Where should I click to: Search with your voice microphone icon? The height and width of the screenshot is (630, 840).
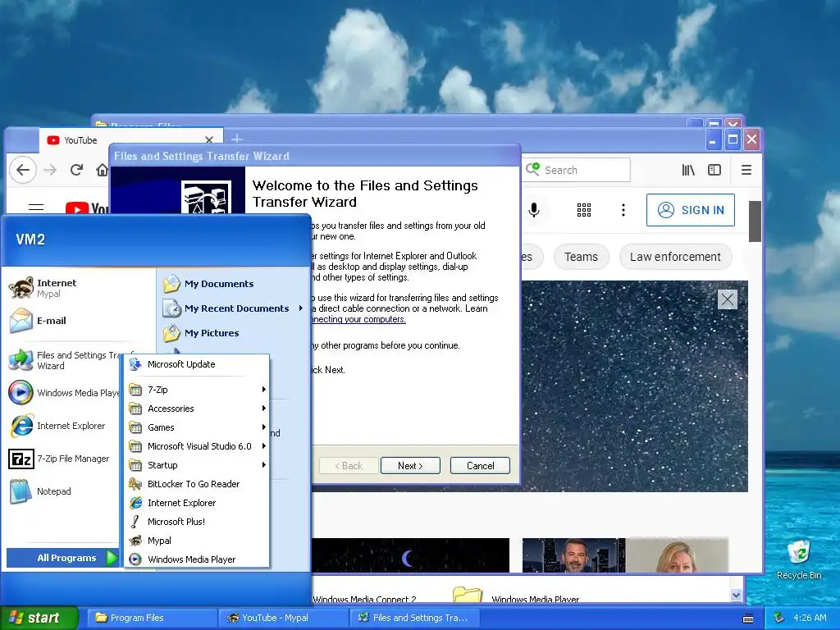pos(534,210)
